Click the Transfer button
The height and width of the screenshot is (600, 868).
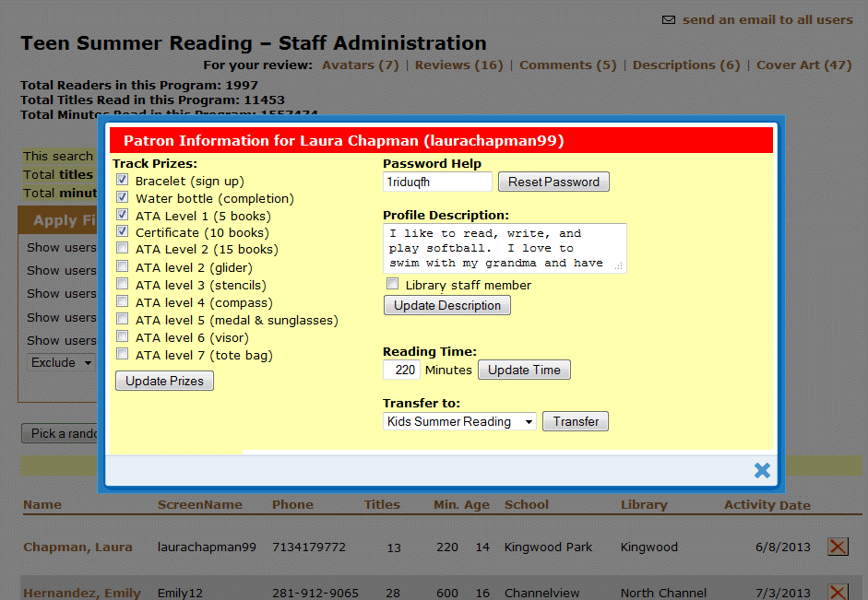tap(576, 421)
